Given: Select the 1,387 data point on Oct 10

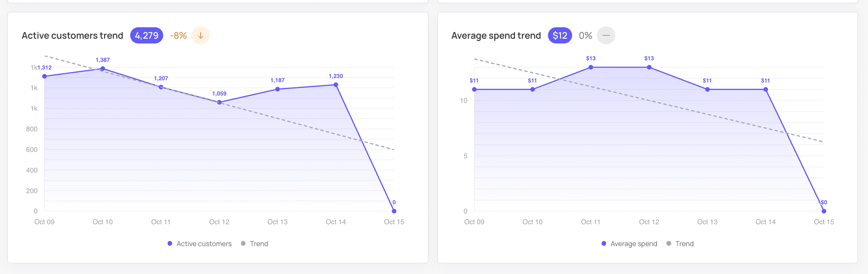Looking at the screenshot, I should click(103, 68).
